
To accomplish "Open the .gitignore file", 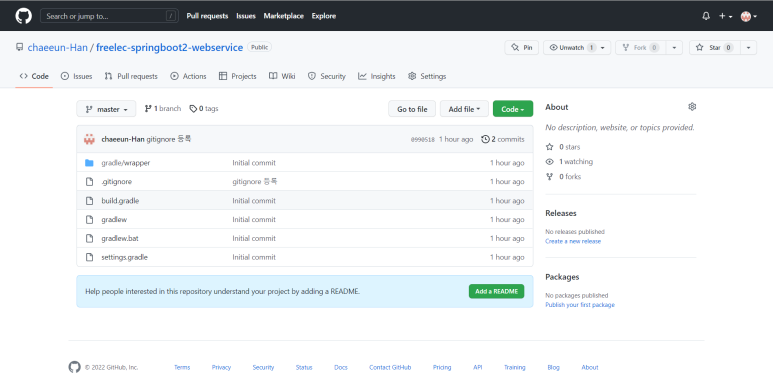I will (116, 182).
